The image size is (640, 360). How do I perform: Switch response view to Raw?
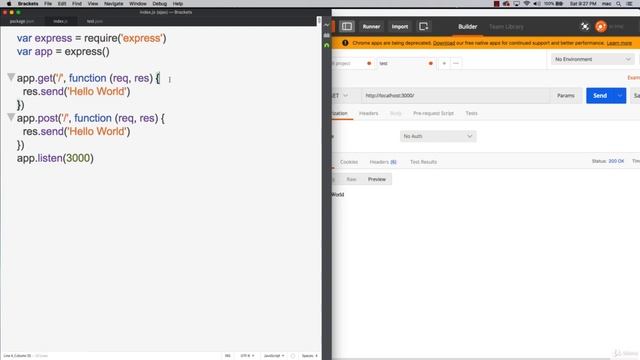(x=351, y=180)
